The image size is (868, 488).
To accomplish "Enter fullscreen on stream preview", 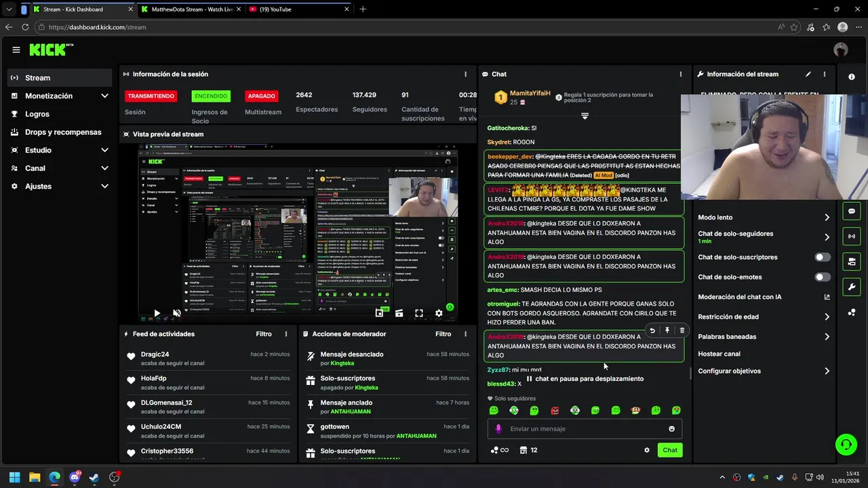I will pyautogui.click(x=419, y=313).
